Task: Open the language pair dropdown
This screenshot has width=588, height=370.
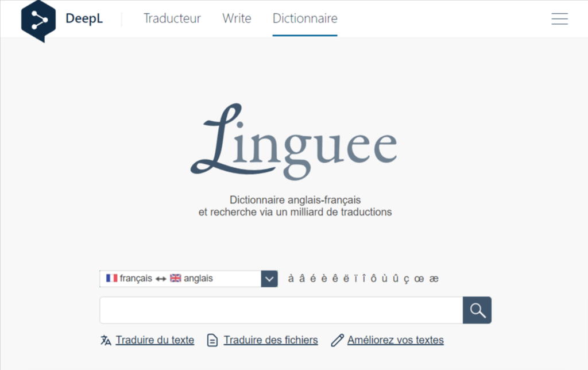Action: (x=268, y=278)
